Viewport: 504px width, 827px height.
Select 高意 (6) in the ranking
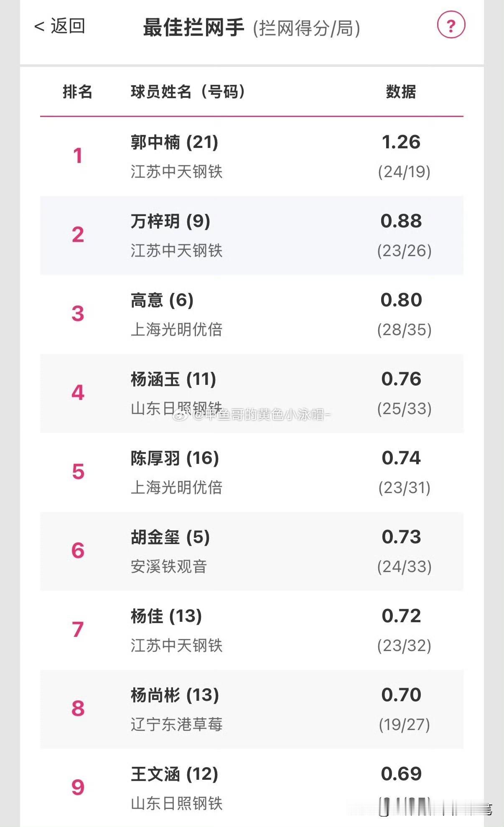pos(252,314)
